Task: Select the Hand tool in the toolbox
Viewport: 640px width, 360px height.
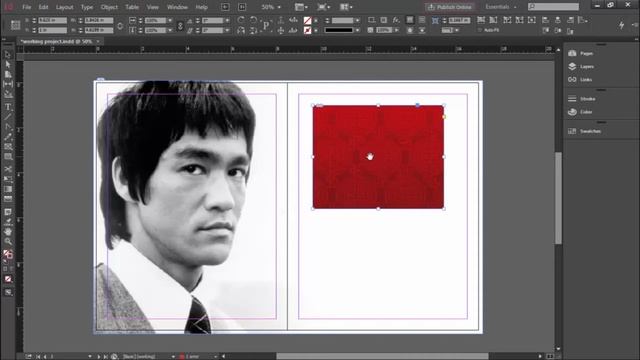Action: coord(8,231)
